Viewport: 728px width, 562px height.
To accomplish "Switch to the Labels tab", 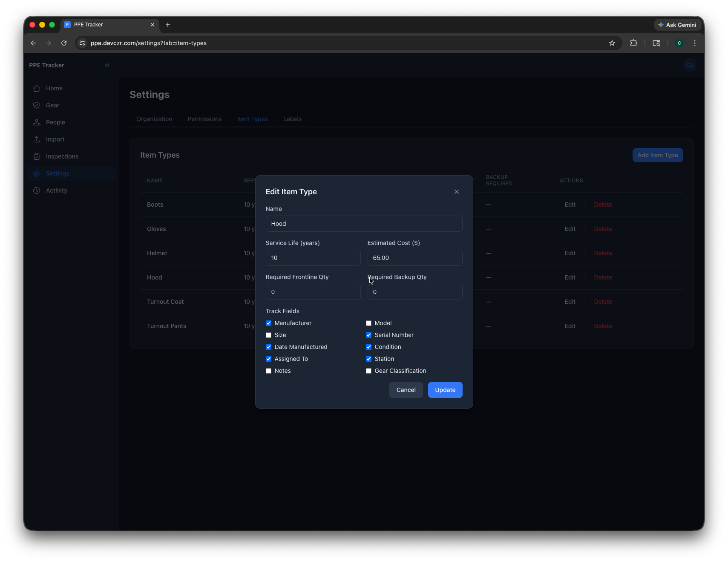I will 292,119.
